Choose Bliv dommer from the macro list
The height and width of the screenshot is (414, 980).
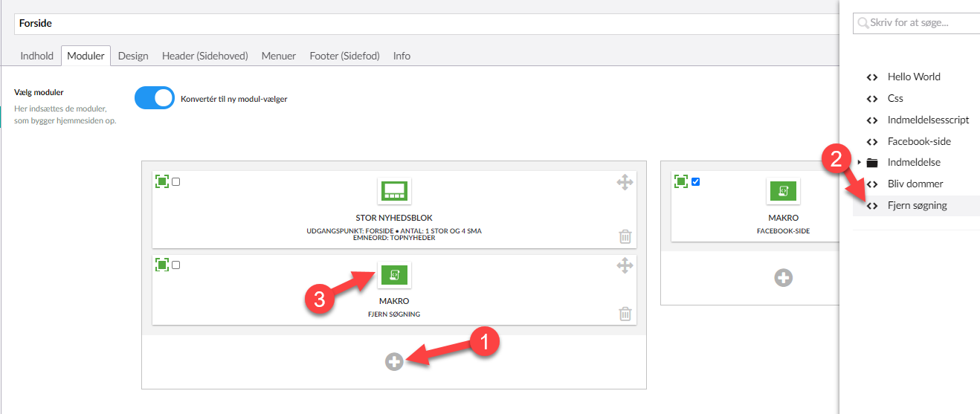coord(915,184)
